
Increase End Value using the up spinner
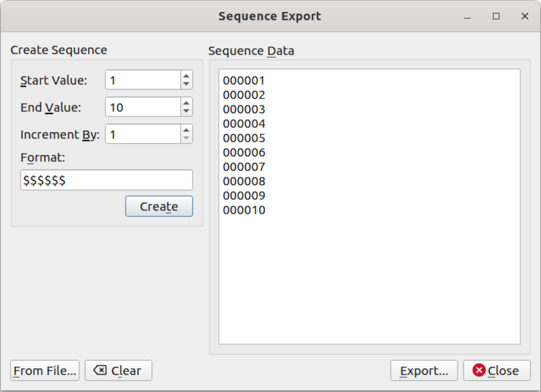pyautogui.click(x=186, y=103)
